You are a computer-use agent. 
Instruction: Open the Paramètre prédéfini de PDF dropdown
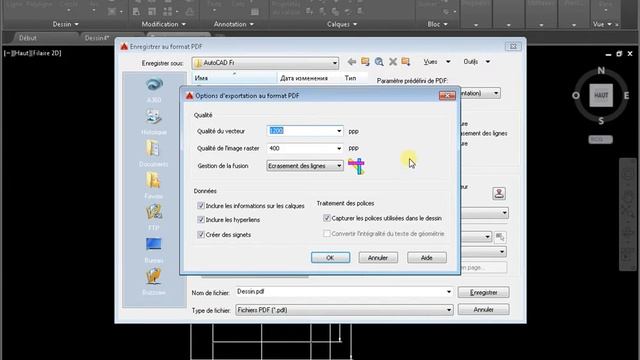tap(496, 93)
